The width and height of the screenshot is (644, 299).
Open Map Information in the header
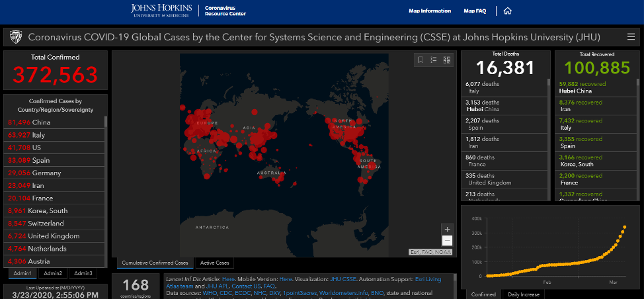(x=430, y=11)
